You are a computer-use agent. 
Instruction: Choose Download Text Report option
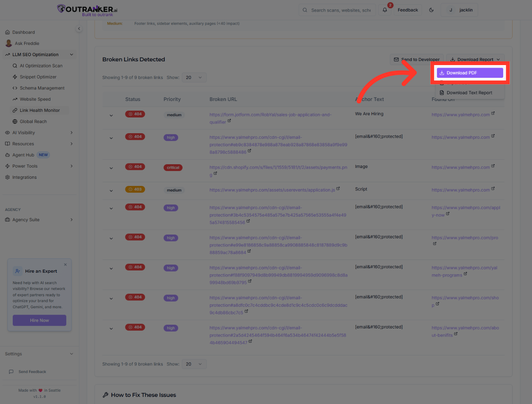point(469,93)
